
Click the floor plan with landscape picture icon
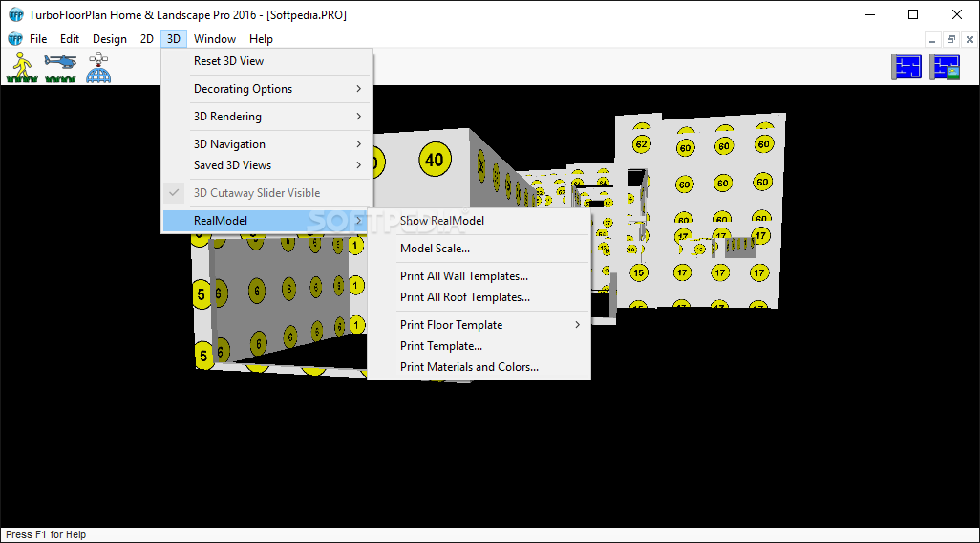(x=945, y=68)
